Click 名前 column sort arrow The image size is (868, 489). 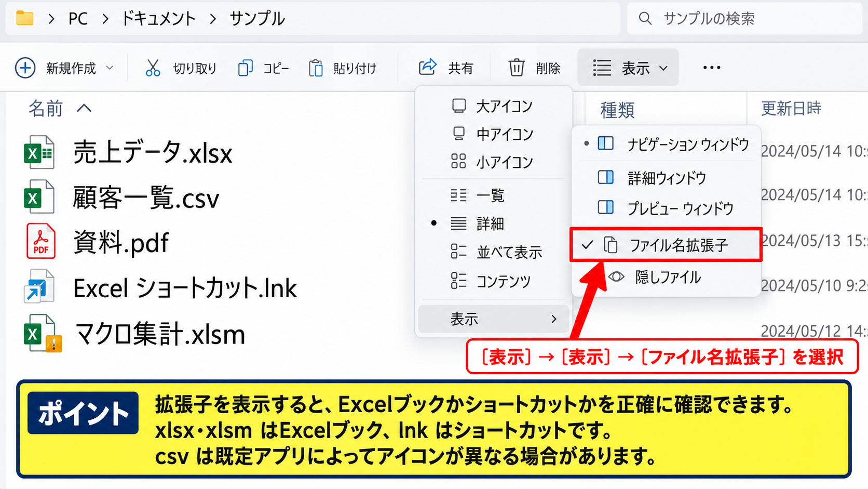point(84,108)
